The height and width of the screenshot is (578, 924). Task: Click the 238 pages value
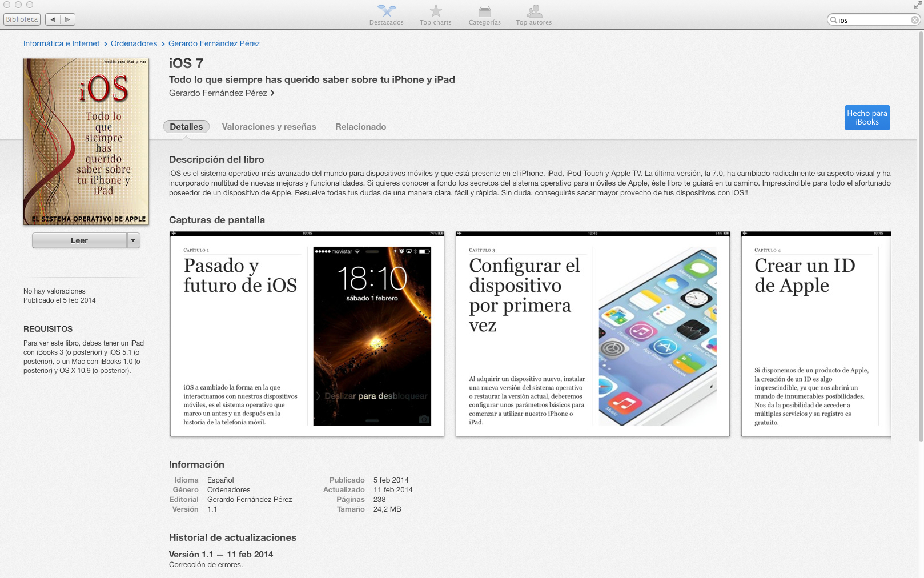380,500
